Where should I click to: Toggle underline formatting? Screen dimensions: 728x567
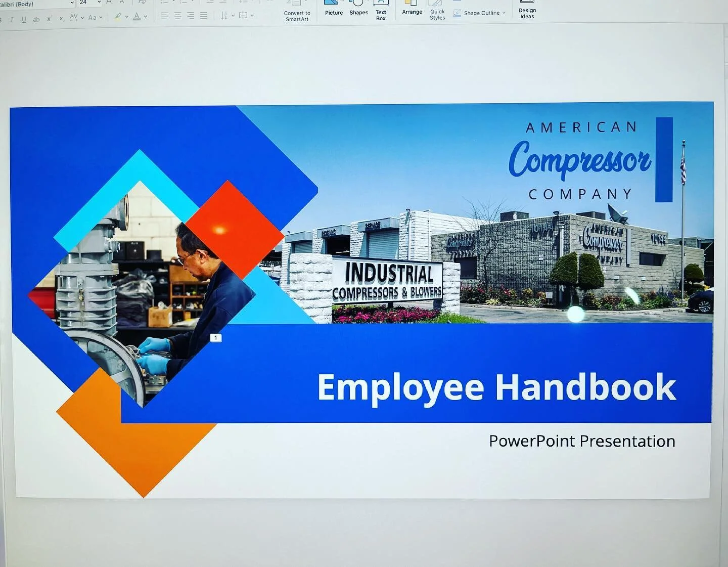(24, 19)
